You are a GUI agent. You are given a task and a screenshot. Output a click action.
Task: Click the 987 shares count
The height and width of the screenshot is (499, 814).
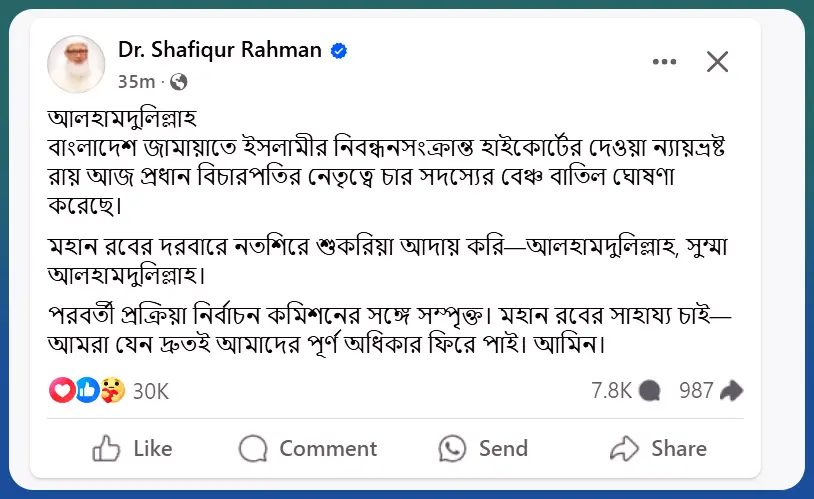coord(697,390)
